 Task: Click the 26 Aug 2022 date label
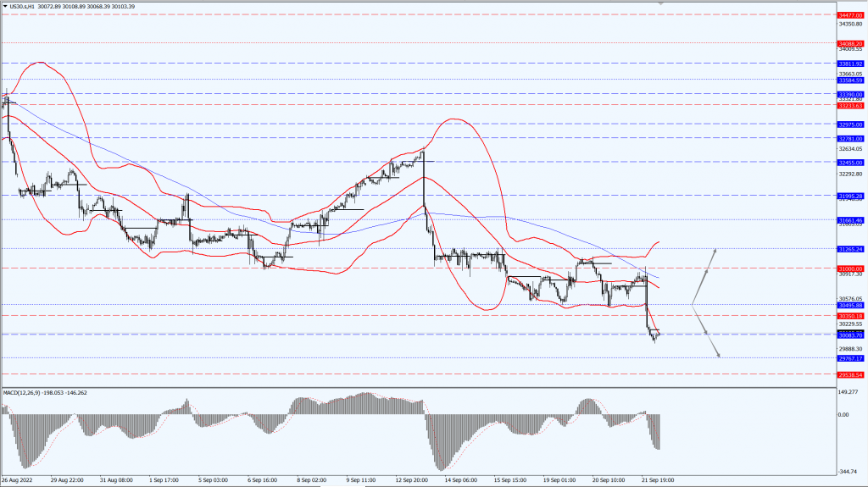pos(17,479)
